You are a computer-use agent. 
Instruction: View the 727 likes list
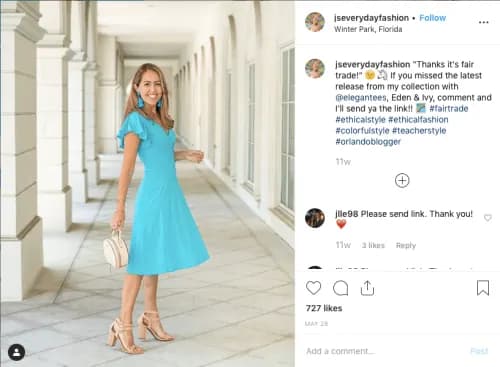pos(324,308)
